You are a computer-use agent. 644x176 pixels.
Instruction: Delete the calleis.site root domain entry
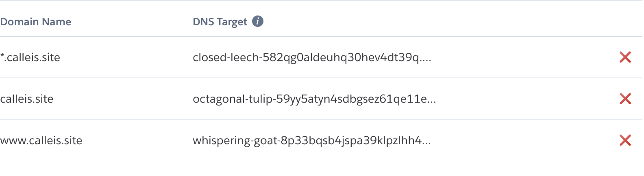tap(625, 99)
